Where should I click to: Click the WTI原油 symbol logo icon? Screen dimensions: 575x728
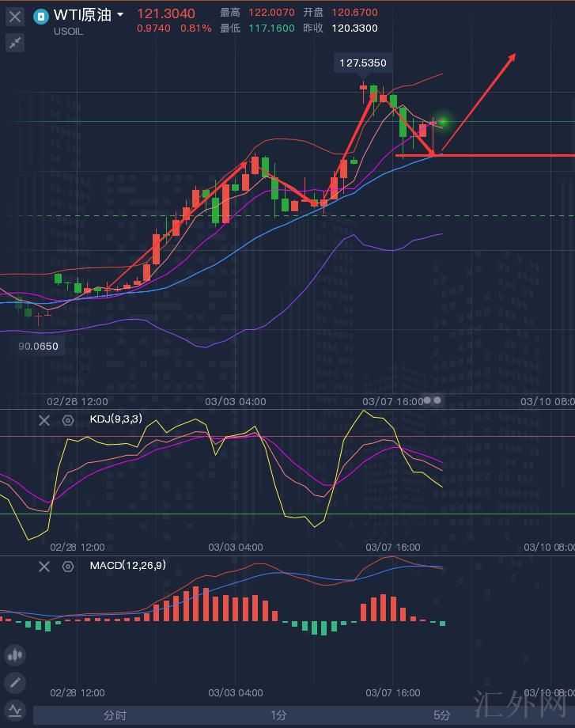coord(40,15)
